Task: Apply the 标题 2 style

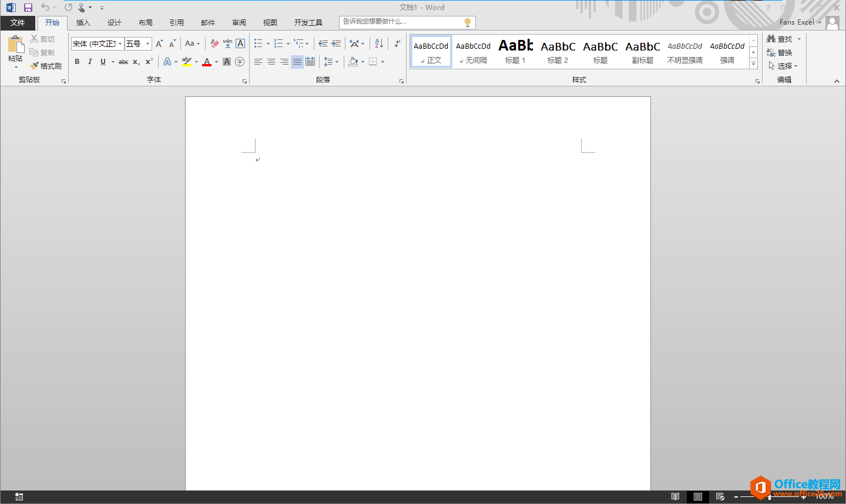Action: coord(558,52)
